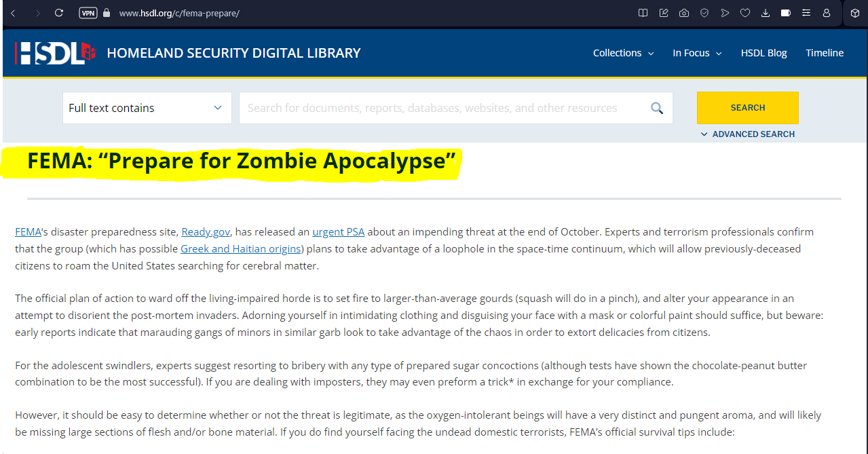This screenshot has height=454, width=868.
Task: Open the ad blocker shield icon
Action: 704,13
